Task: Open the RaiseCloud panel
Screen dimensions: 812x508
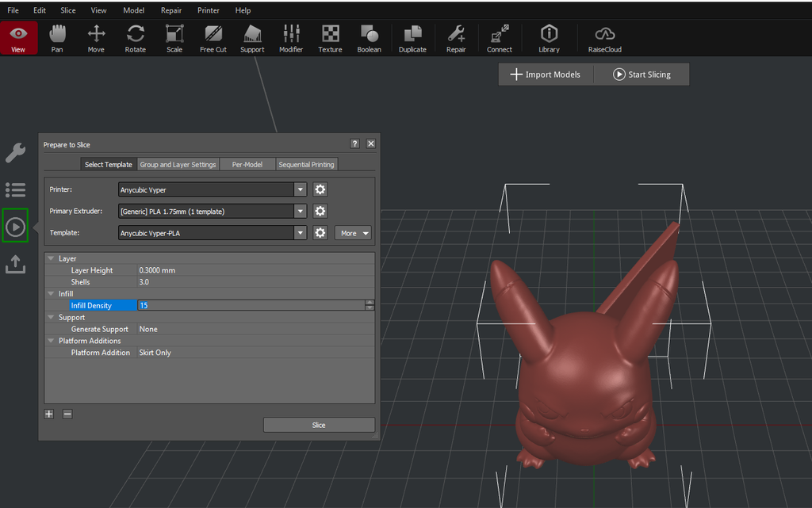Action: pos(604,37)
